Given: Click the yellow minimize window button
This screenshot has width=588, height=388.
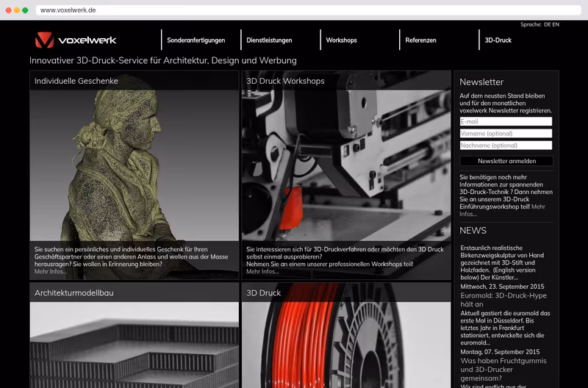Looking at the screenshot, I should [x=17, y=10].
